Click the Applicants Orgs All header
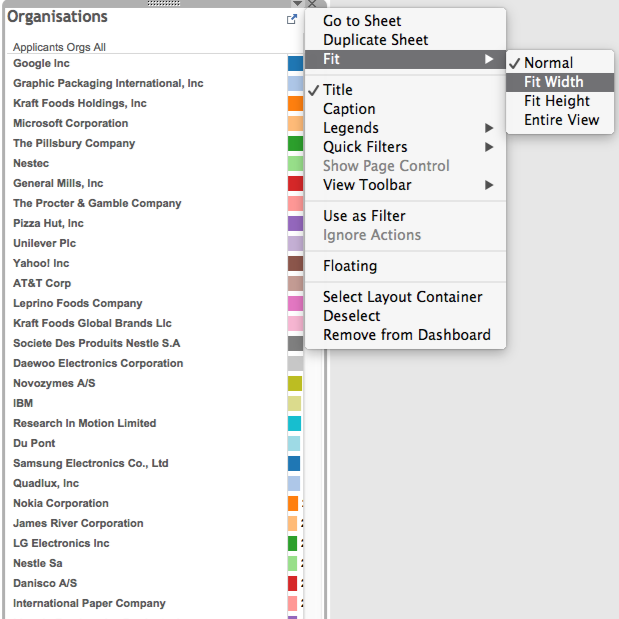The height and width of the screenshot is (619, 619). click(59, 47)
